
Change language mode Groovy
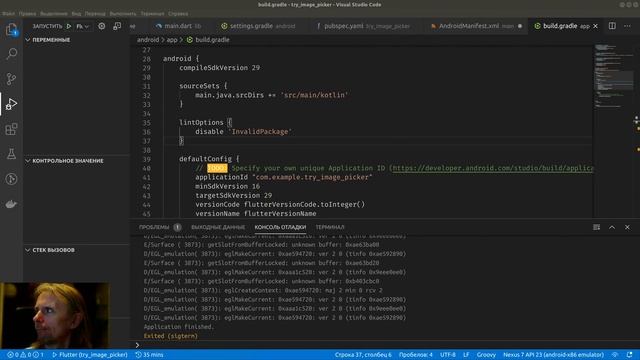click(x=486, y=355)
